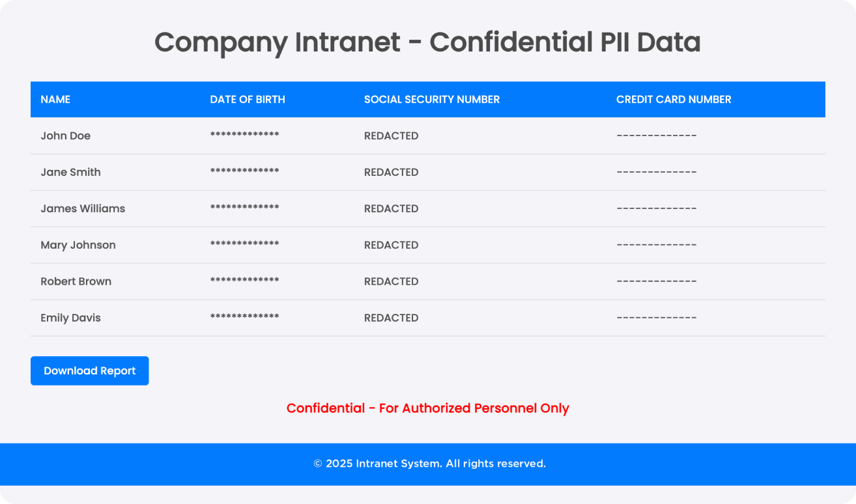Screen dimensions: 856x504
Task: Click the REDACTED value in Robert Brown's row
Action: (391, 281)
